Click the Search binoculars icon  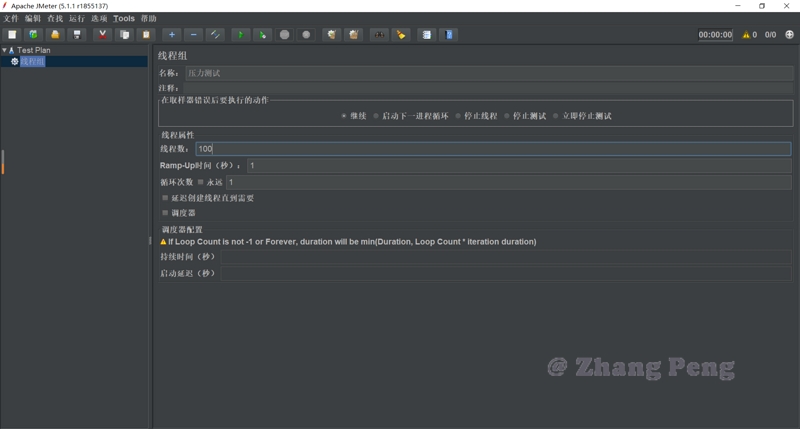(379, 34)
